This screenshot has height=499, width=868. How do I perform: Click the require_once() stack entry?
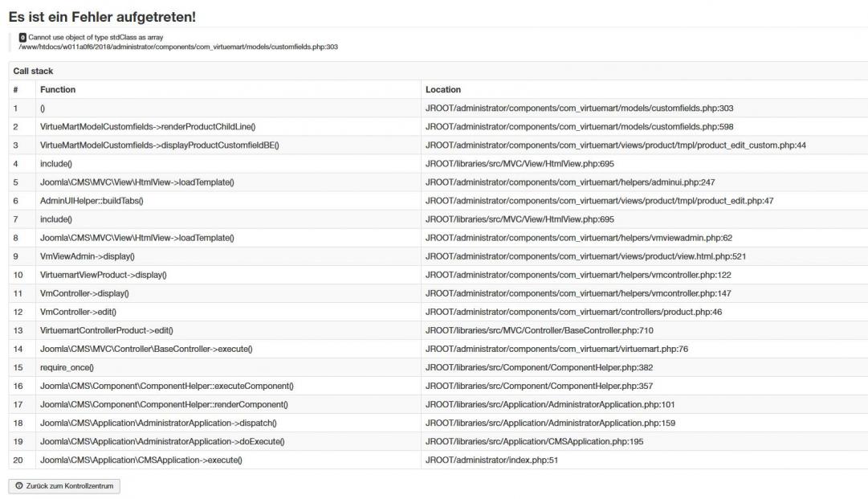[67, 367]
